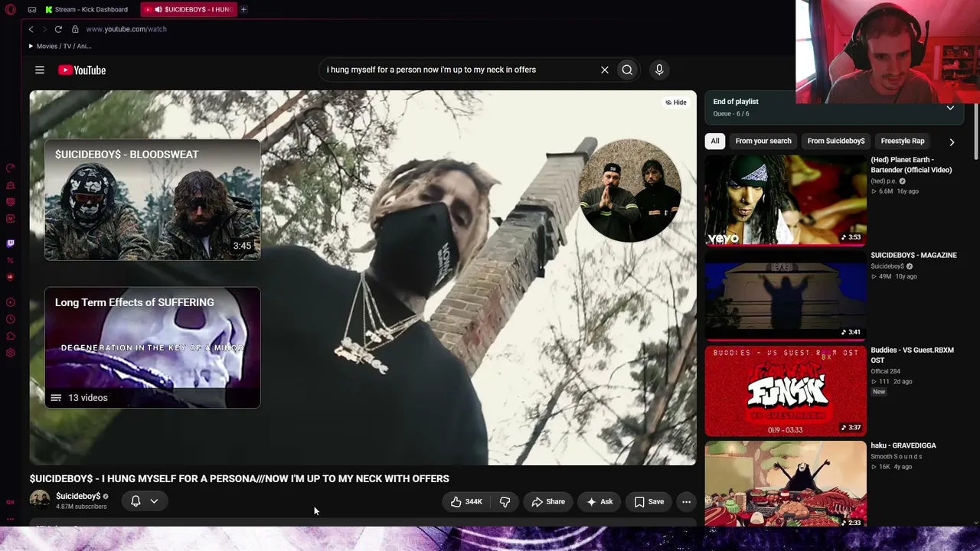Viewport: 980px width, 551px height.
Task: Expand notification options chevron beside bell
Action: [x=154, y=501]
